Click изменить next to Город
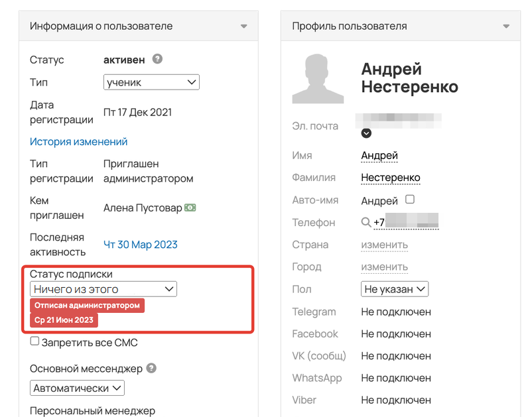Screen dimensions: 532x417 click(383, 267)
